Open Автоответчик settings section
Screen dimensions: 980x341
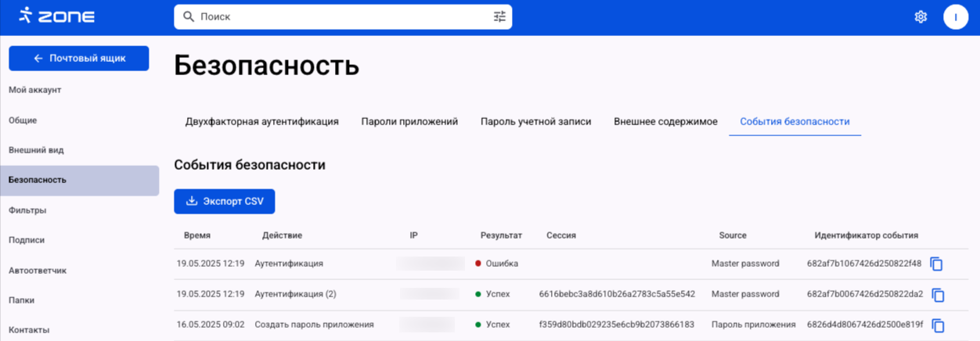tap(38, 271)
